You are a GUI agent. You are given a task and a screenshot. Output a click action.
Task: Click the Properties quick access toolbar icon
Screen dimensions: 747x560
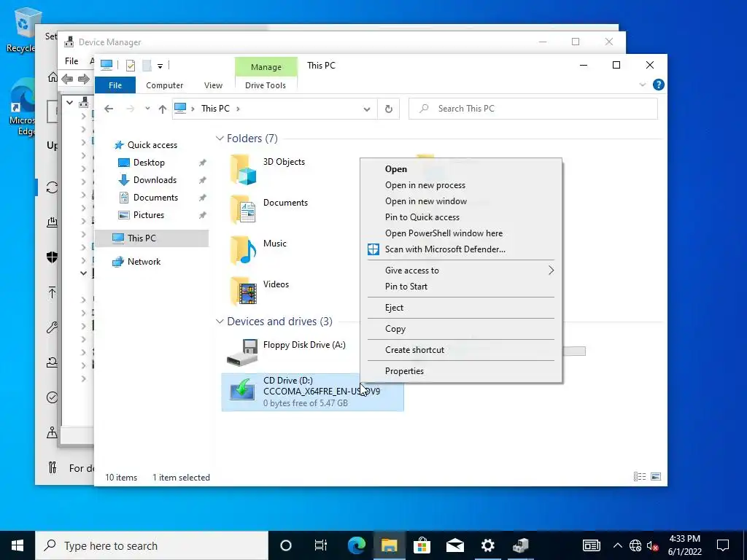coord(131,66)
